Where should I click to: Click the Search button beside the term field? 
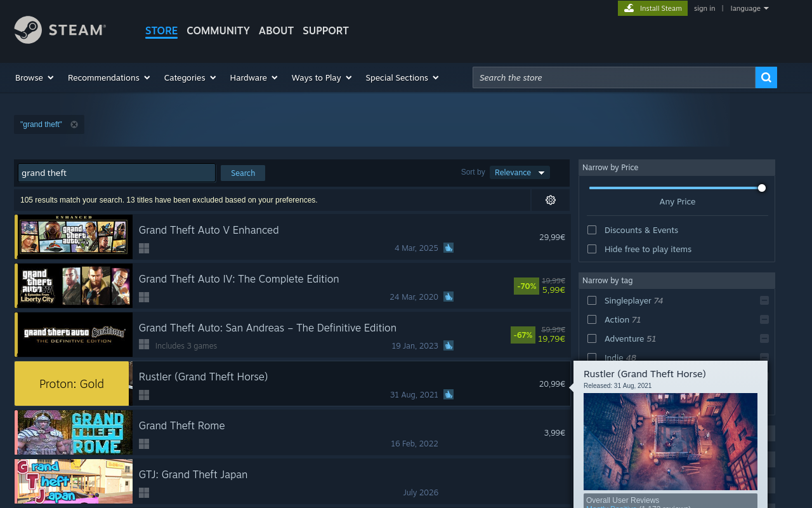click(x=243, y=173)
